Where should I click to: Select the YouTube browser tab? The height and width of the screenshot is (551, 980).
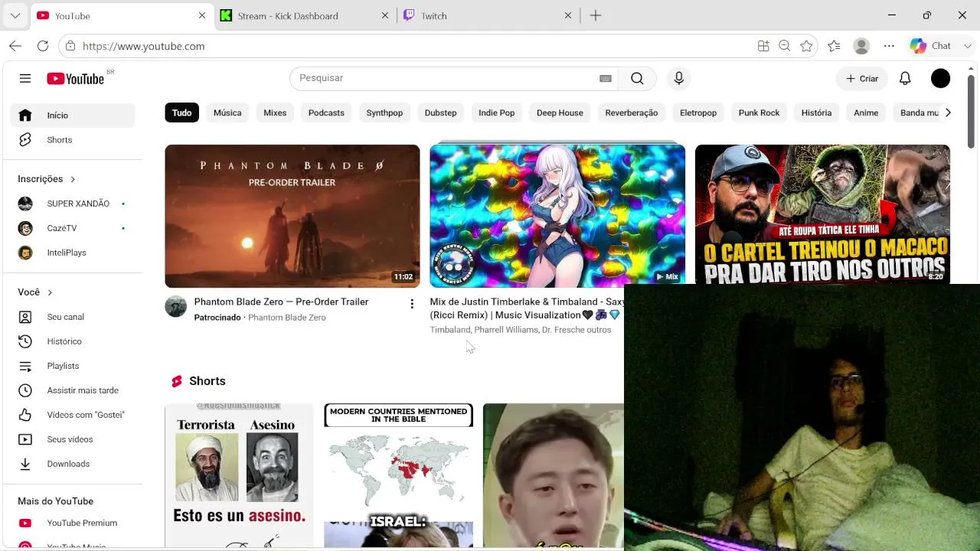click(x=121, y=15)
